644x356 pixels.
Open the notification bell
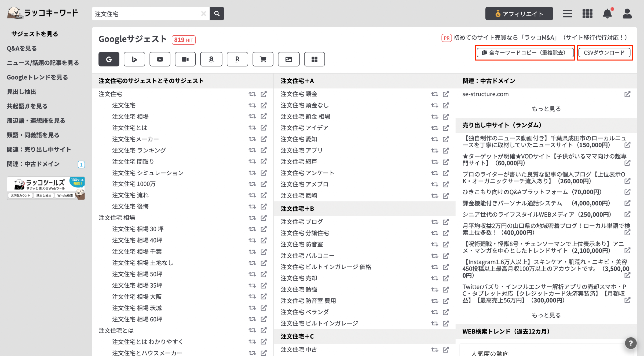[608, 13]
